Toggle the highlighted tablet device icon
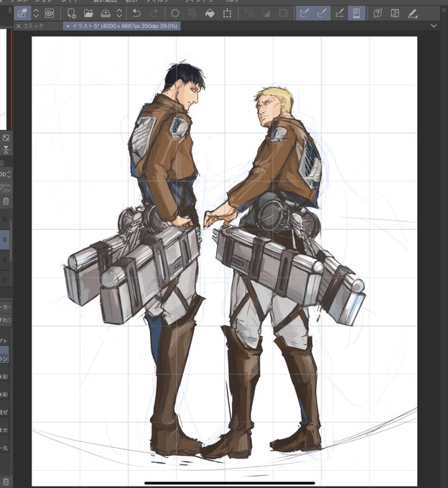Screen dimensions: 448x488 coord(357,13)
